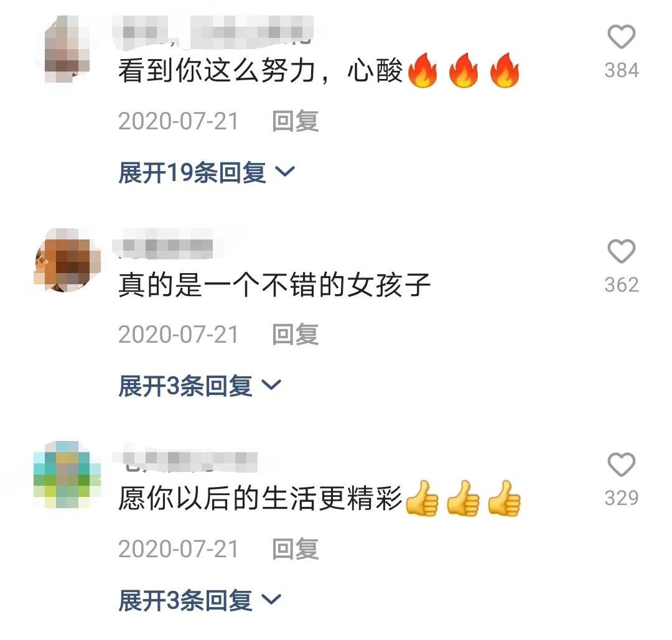Reply to the '真的是一个不错的女孩子' comment
The image size is (672, 640).
click(x=296, y=335)
